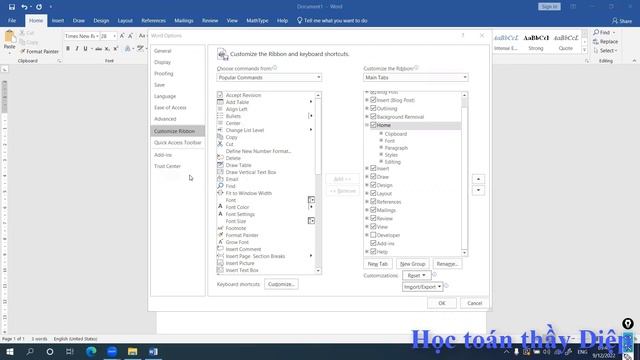The image size is (640, 360).
Task: Click the New Group button
Action: pyautogui.click(x=412, y=264)
